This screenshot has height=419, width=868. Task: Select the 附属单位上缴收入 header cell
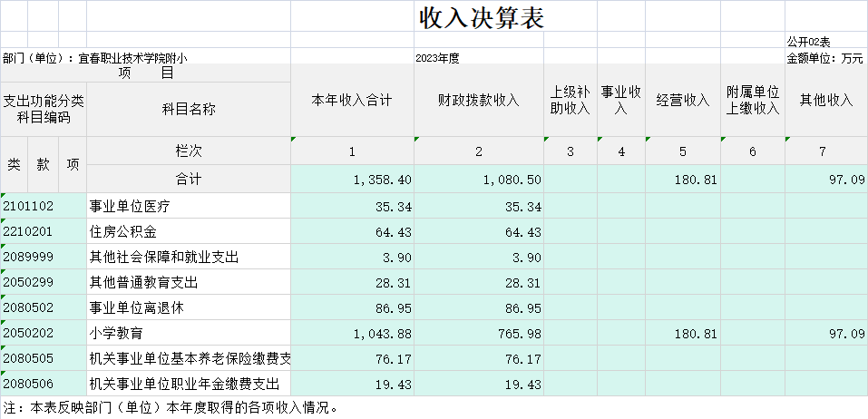[753, 101]
